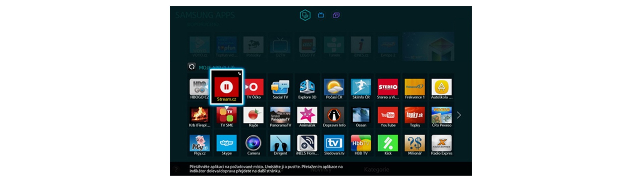Launch the SkiInfo ČR app

pos(361,89)
